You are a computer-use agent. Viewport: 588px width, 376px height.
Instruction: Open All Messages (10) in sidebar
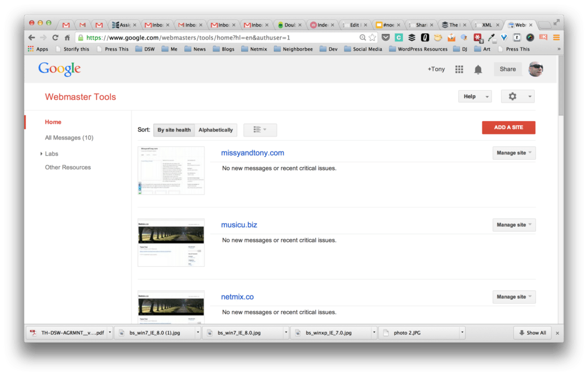coord(69,138)
